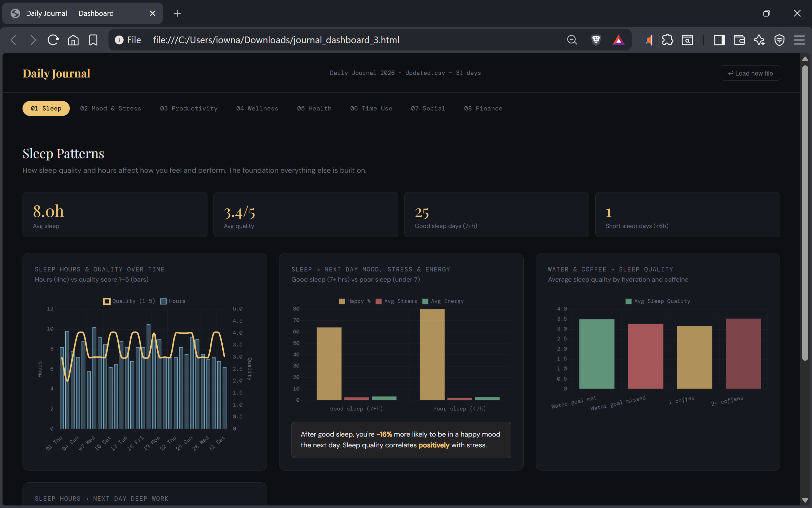Screen dimensions: 812x508
Task: Click the 25 Good sleep days card
Action: [x=497, y=215]
